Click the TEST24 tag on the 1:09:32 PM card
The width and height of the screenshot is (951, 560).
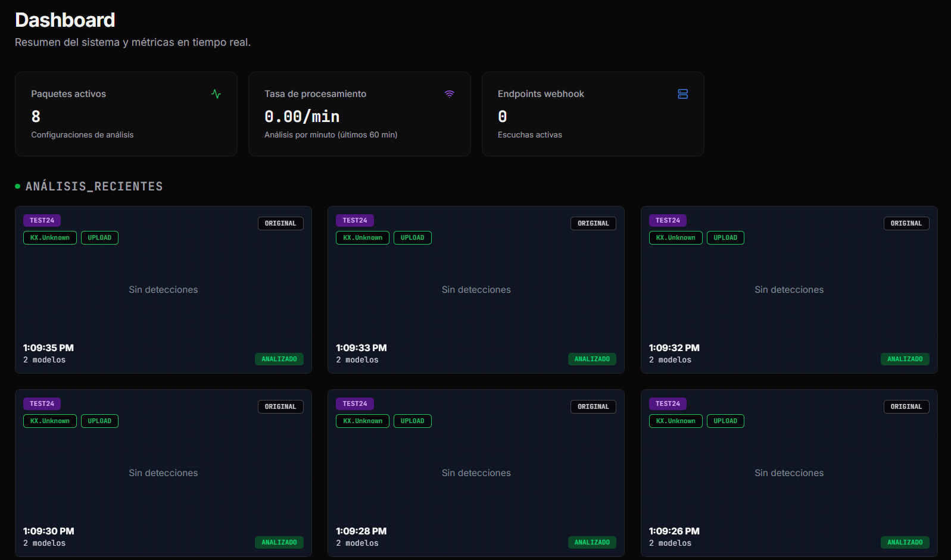click(x=668, y=220)
